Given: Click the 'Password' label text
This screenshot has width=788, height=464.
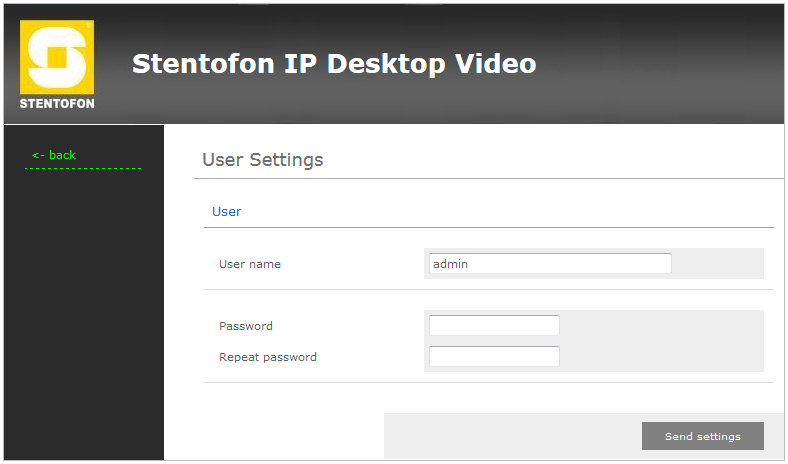Looking at the screenshot, I should 246,326.
